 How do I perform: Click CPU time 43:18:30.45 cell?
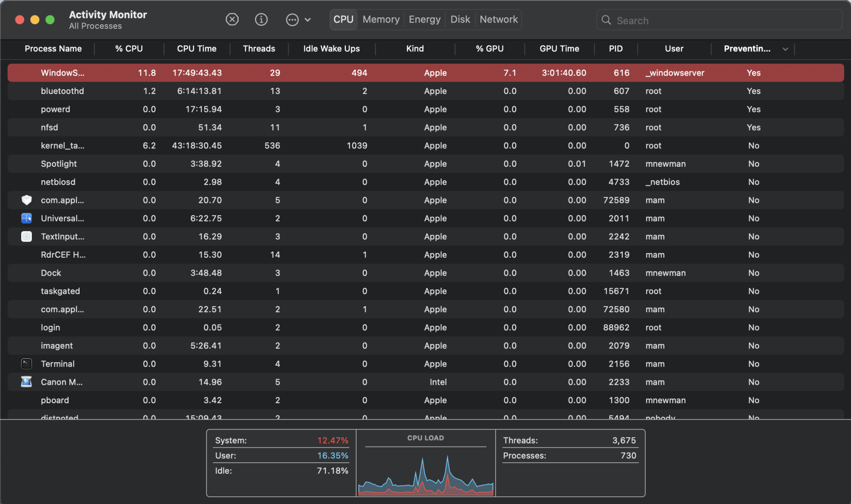pyautogui.click(x=197, y=145)
